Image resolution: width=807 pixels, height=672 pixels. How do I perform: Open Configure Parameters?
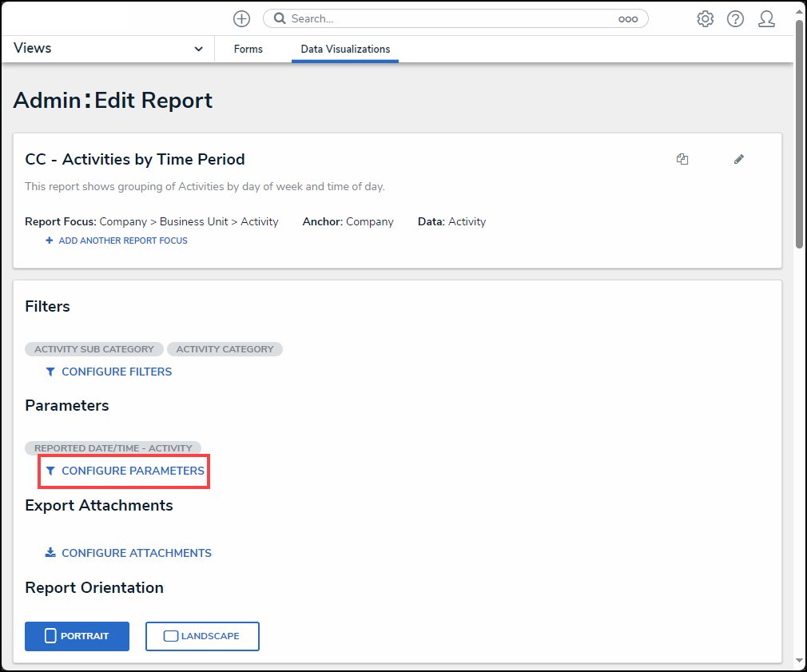[132, 471]
